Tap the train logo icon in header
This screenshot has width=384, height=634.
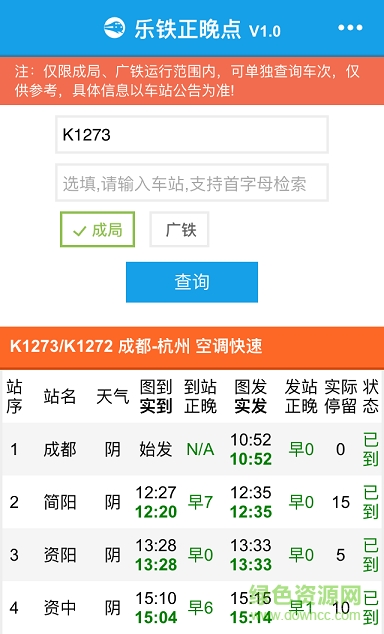pos(114,28)
